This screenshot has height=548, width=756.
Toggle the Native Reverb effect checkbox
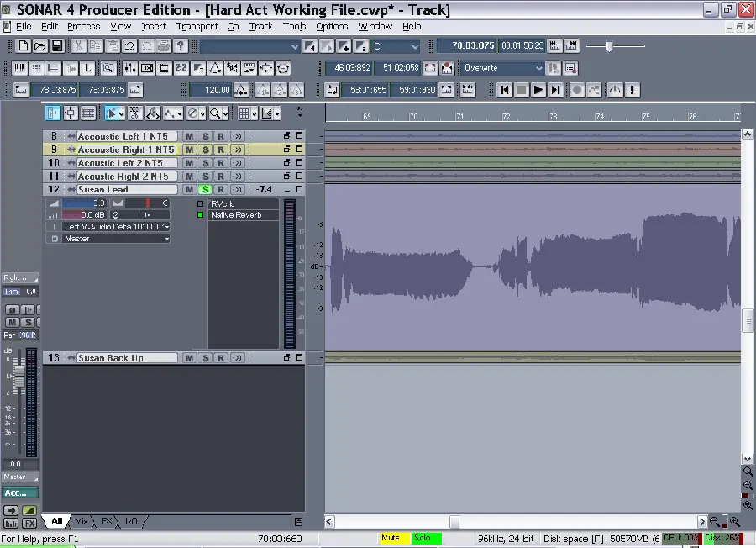201,215
